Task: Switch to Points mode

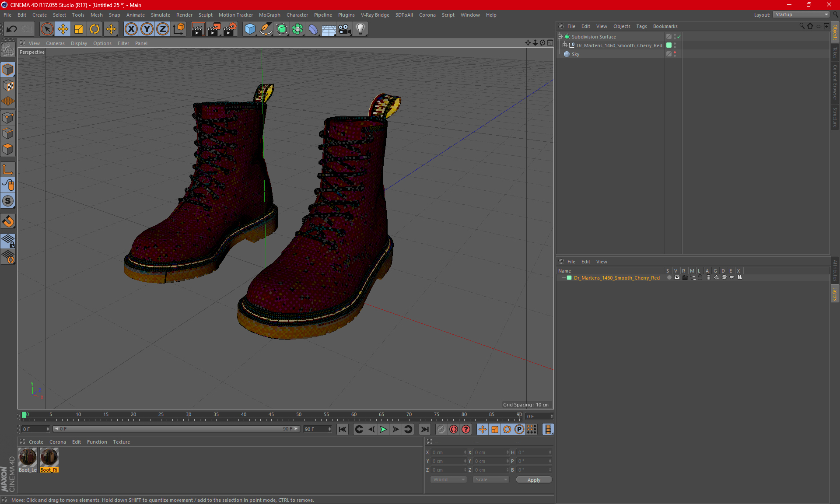Action: click(x=8, y=118)
